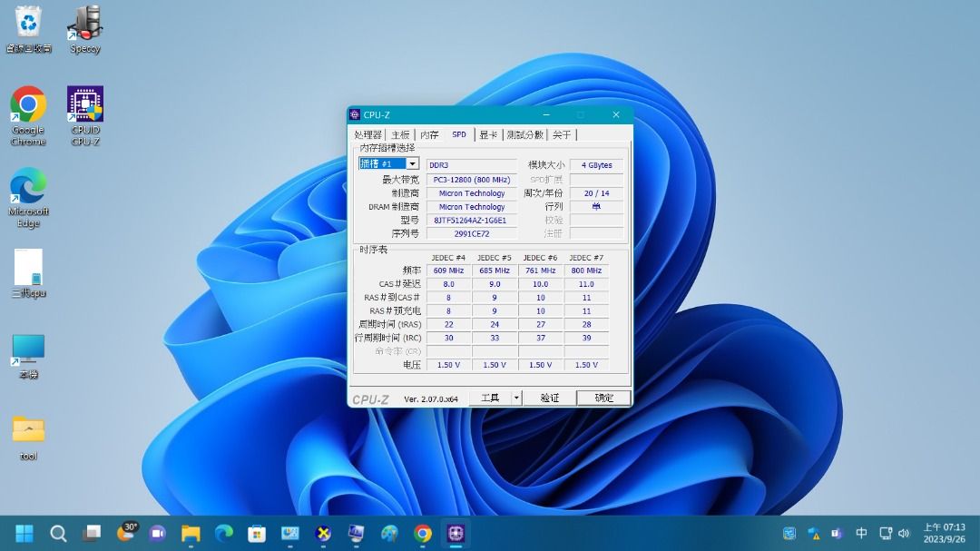The width and height of the screenshot is (980, 551).
Task: Click the 761 MHz frequency cell
Action: tap(541, 271)
